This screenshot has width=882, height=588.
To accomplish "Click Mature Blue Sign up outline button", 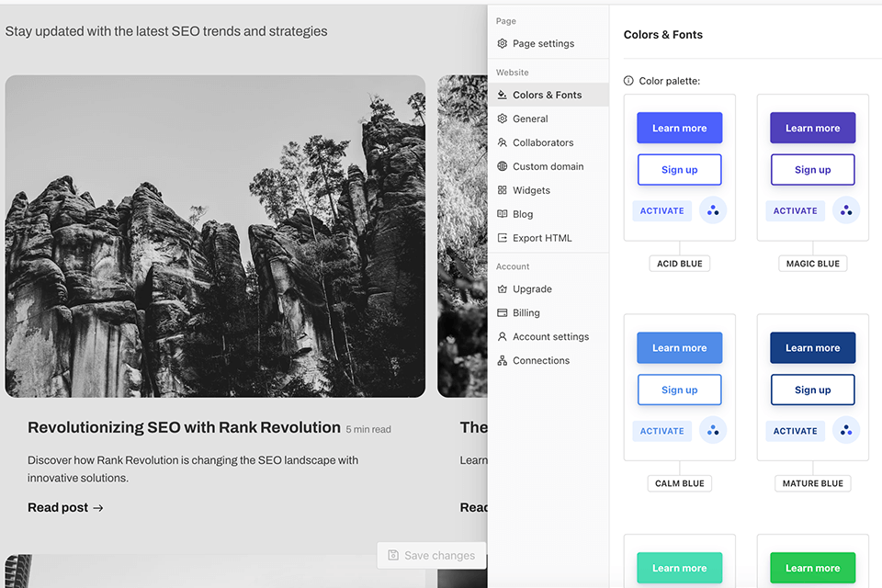I will (813, 390).
